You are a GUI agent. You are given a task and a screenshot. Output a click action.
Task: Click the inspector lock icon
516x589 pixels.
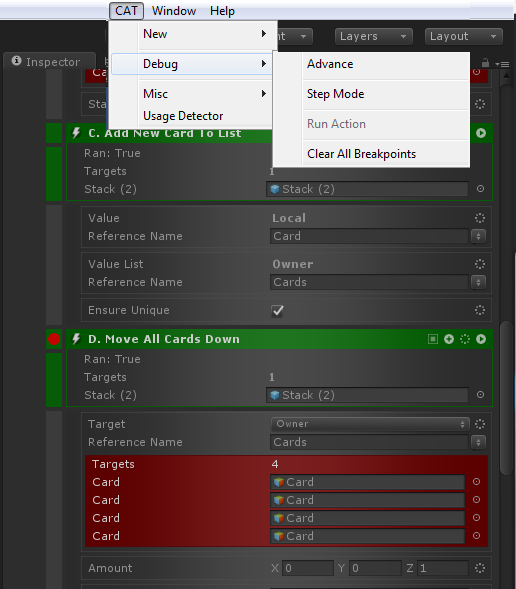[485, 63]
